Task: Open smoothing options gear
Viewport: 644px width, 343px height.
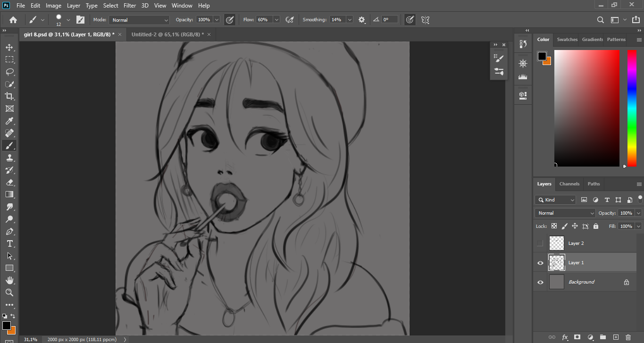Action: [x=362, y=20]
